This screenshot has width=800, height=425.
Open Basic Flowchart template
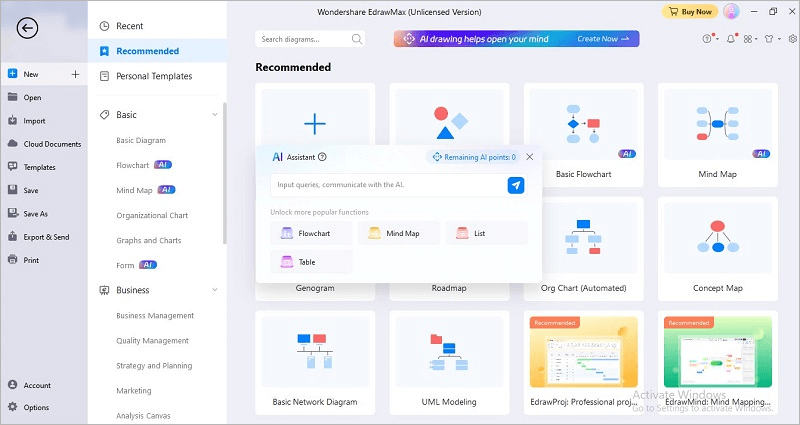coord(583,135)
